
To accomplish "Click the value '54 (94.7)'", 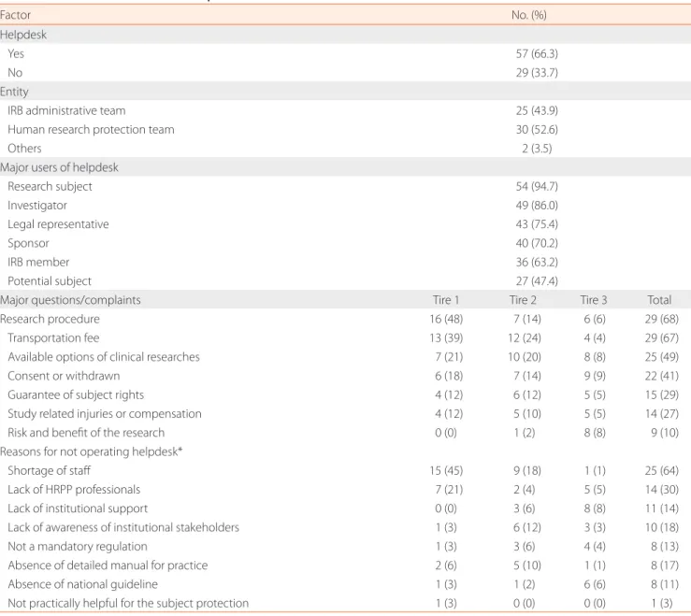I will [537, 186].
